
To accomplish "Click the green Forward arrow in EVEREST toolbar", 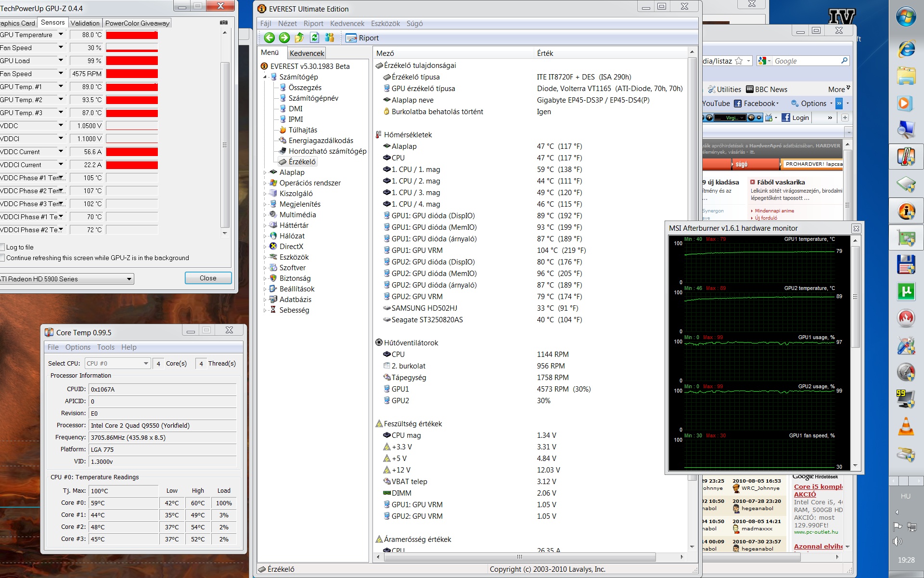I will 284,38.
